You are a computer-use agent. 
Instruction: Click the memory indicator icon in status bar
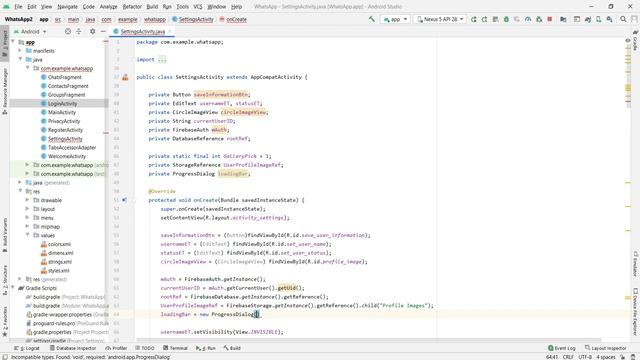coord(634,357)
